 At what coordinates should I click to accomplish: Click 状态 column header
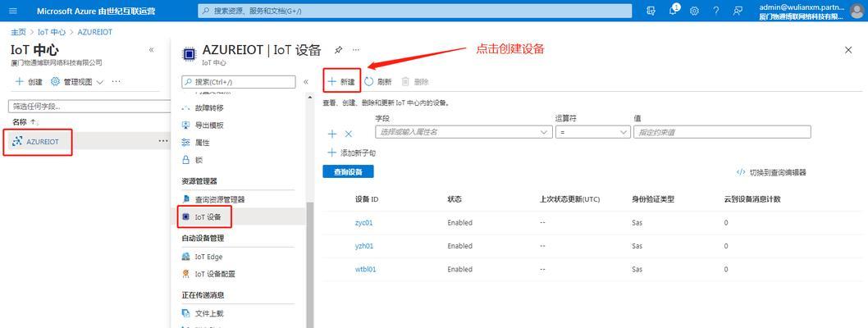click(x=455, y=199)
